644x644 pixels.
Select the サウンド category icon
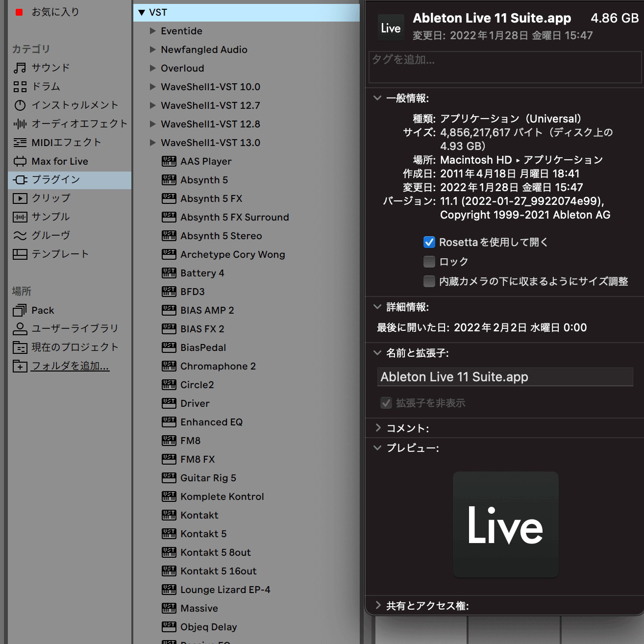[x=20, y=68]
